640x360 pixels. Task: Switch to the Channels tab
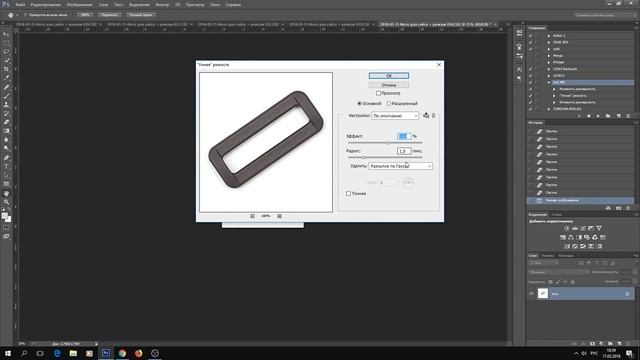pos(548,256)
